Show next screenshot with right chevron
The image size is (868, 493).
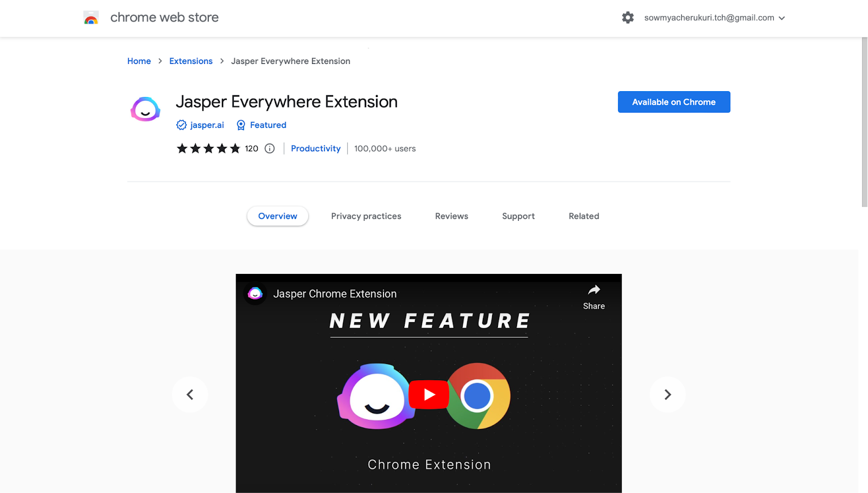[x=668, y=394]
